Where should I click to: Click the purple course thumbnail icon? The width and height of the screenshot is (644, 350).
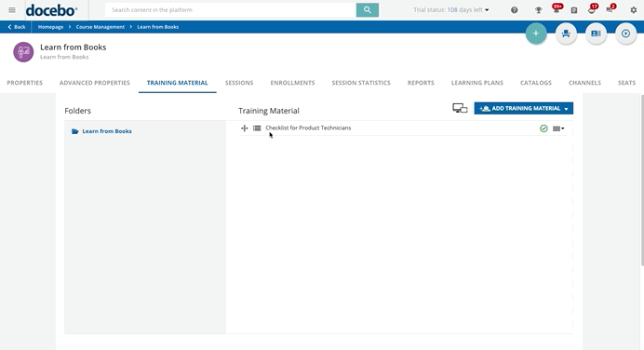(x=23, y=52)
